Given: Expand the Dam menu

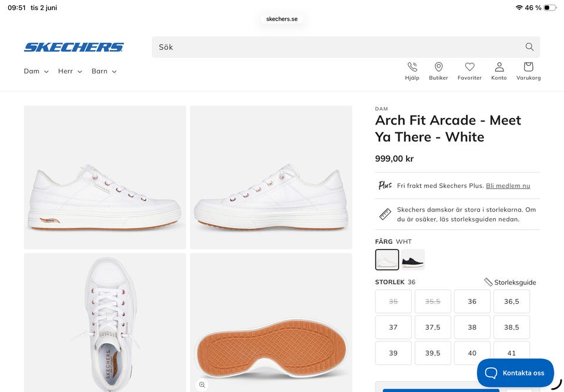Looking at the screenshot, I should pos(36,71).
